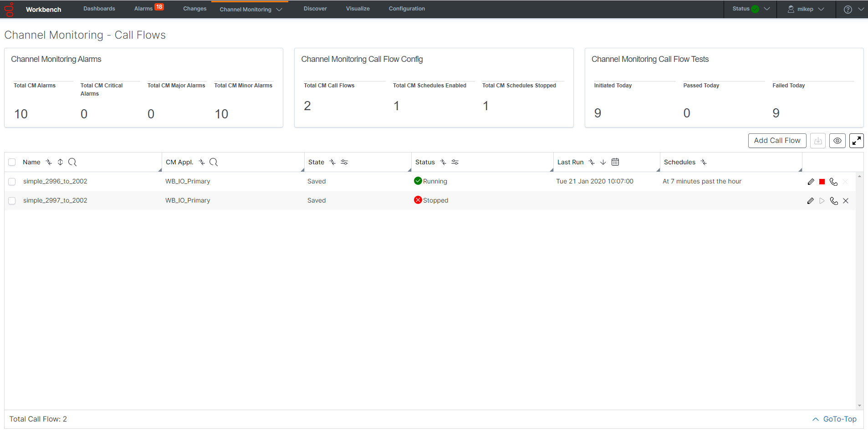Open the search icon in Name column

[x=72, y=162]
